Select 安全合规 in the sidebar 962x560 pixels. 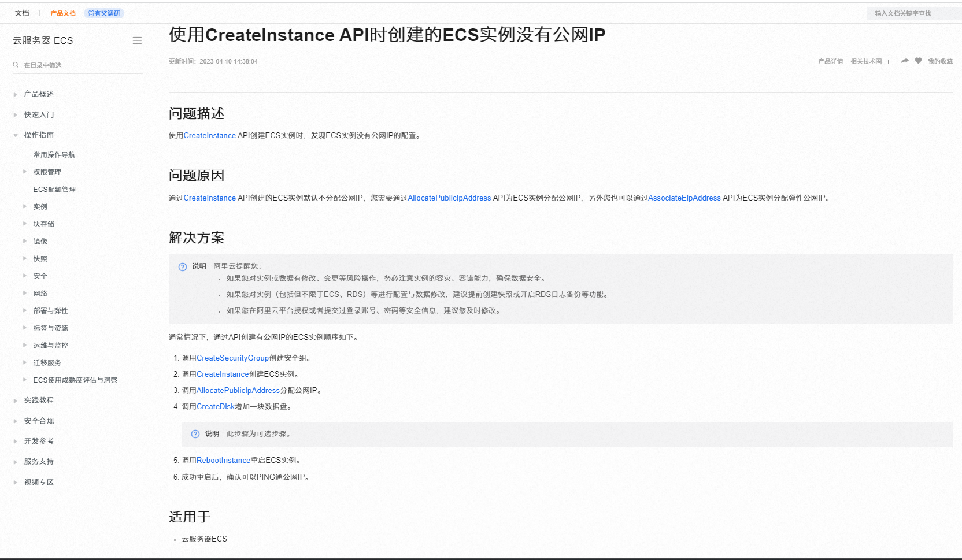click(39, 421)
